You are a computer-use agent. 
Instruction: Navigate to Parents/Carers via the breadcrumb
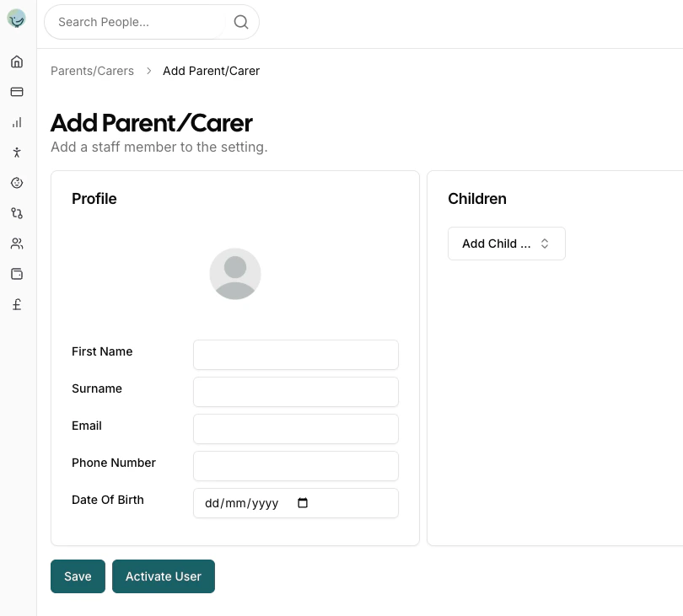(x=92, y=71)
